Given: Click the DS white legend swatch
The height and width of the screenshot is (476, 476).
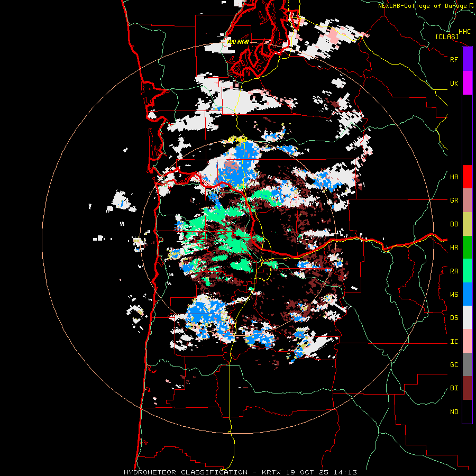Looking at the screenshot, I should pos(467,317).
